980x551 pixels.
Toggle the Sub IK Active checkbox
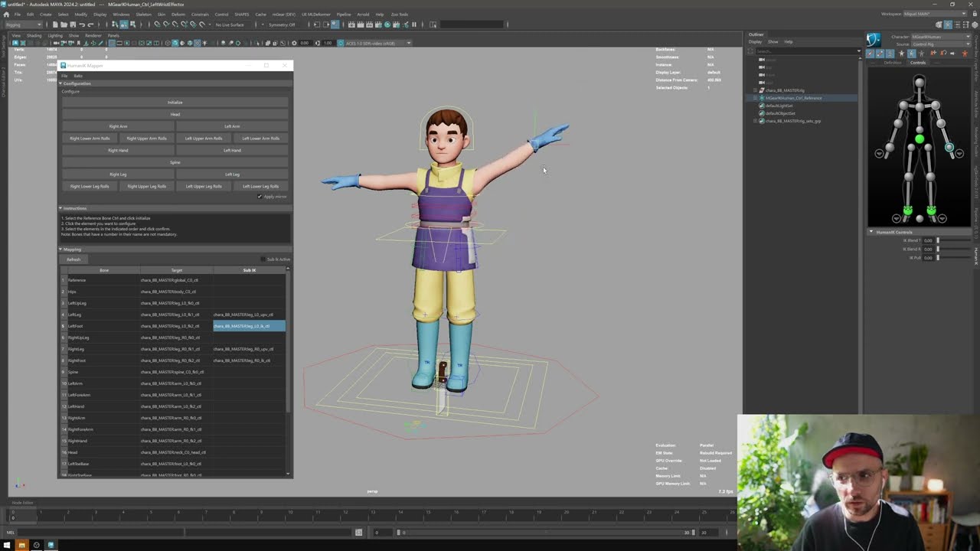tap(264, 259)
